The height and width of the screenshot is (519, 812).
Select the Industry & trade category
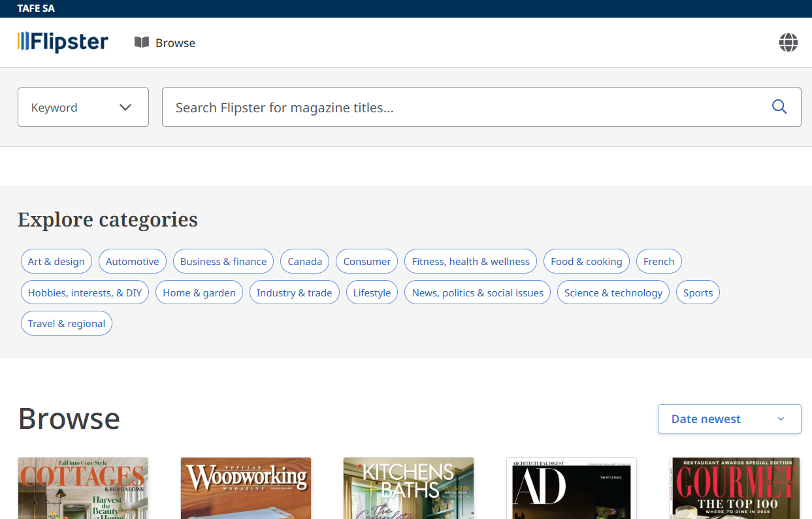pos(295,292)
